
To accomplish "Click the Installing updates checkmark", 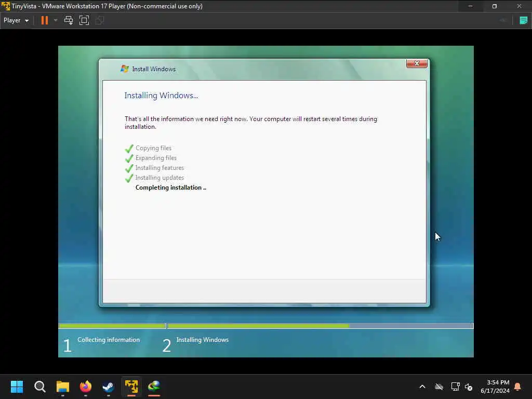I will click(x=129, y=178).
